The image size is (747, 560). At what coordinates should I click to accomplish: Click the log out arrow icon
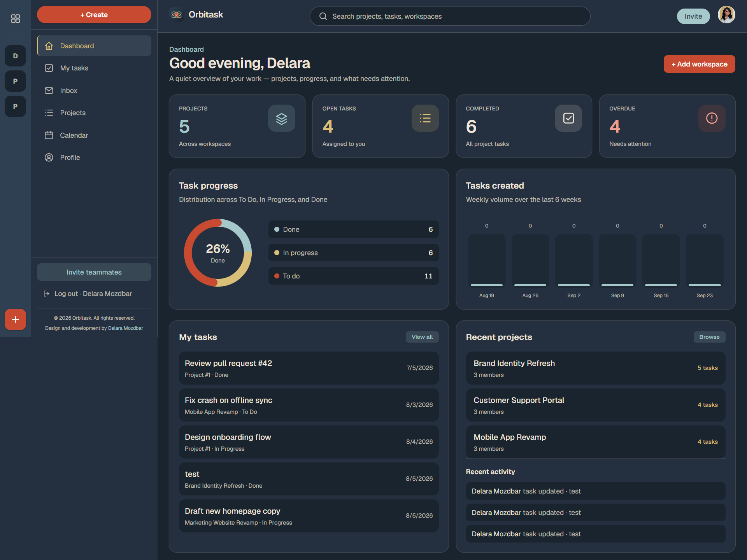[47, 294]
